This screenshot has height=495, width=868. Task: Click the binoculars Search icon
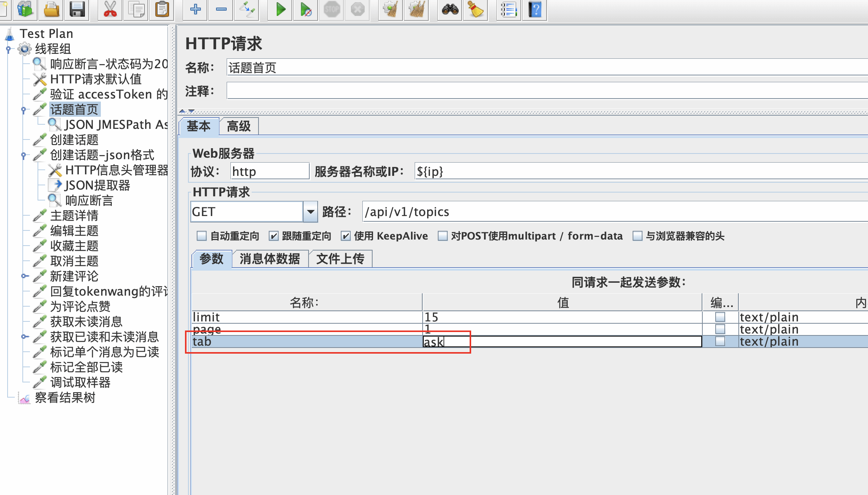click(450, 9)
